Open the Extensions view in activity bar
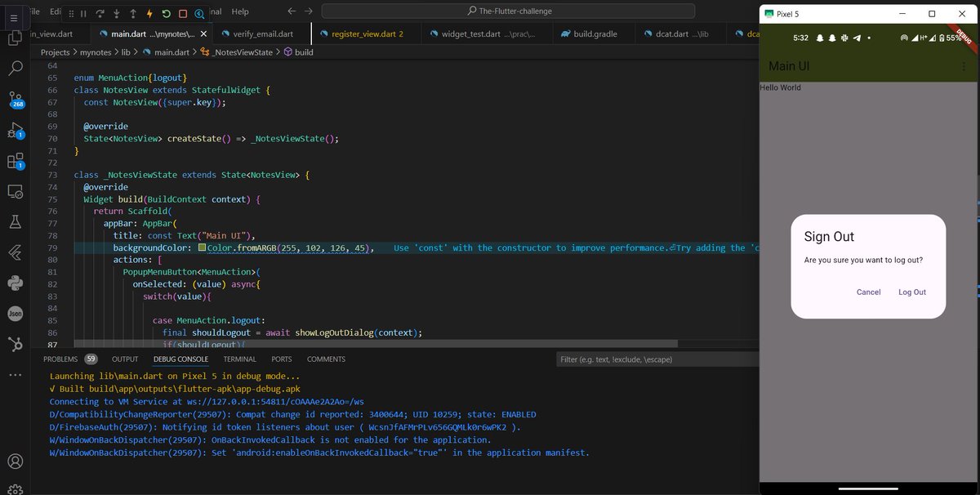Image resolution: width=980 pixels, height=495 pixels. pos(15,161)
